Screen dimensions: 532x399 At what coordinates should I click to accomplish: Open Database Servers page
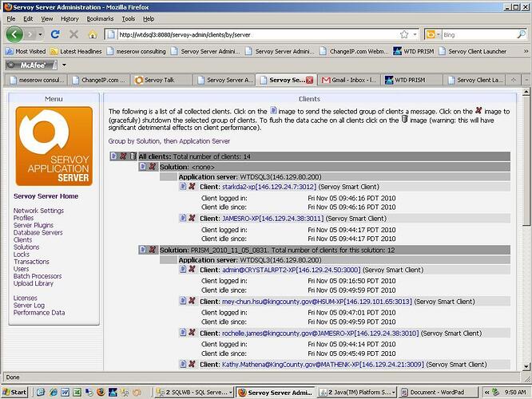(38, 232)
